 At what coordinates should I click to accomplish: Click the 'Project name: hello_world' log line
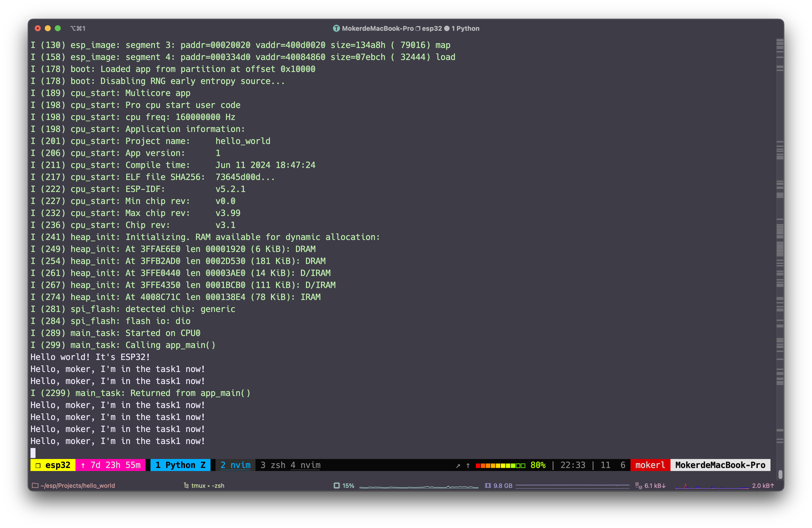(150, 141)
